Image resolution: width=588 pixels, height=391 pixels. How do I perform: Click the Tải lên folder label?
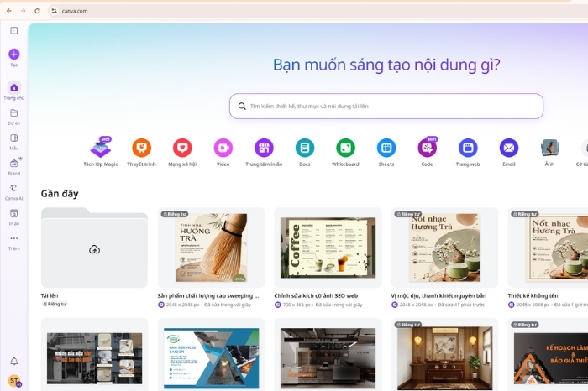(x=50, y=296)
